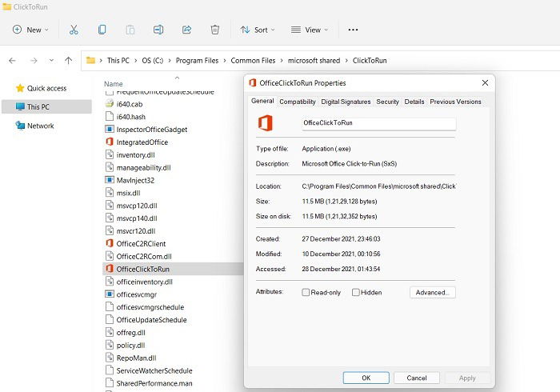
Task: Open the New item dropdown
Action: (30, 30)
